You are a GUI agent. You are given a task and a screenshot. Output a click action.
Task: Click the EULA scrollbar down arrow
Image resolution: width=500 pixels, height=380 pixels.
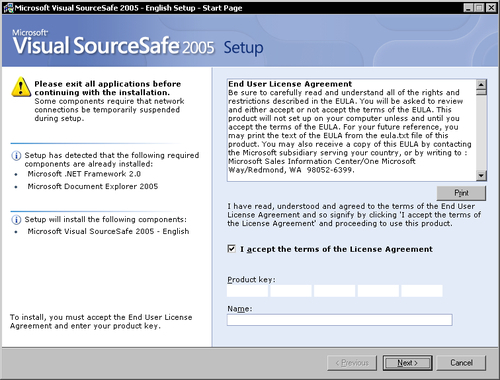click(481, 175)
